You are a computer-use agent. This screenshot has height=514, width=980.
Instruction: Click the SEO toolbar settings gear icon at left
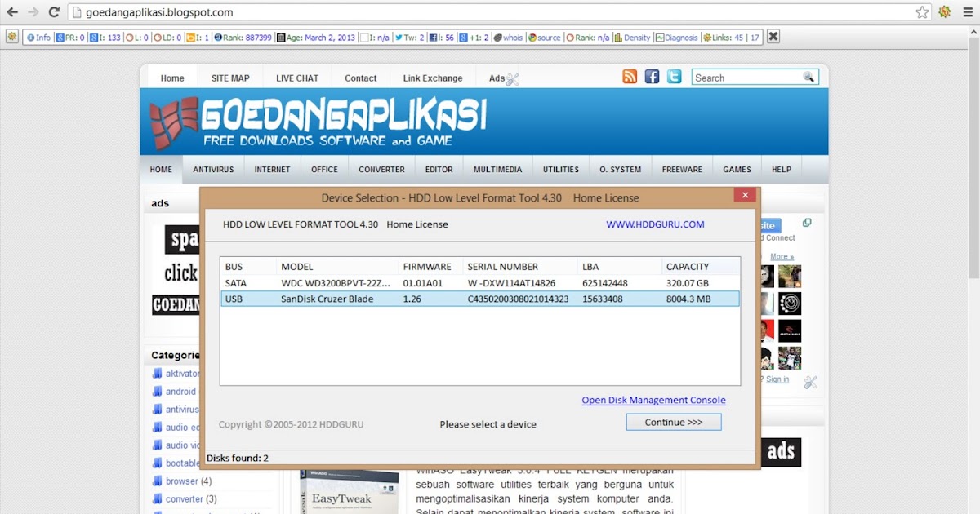[12, 37]
